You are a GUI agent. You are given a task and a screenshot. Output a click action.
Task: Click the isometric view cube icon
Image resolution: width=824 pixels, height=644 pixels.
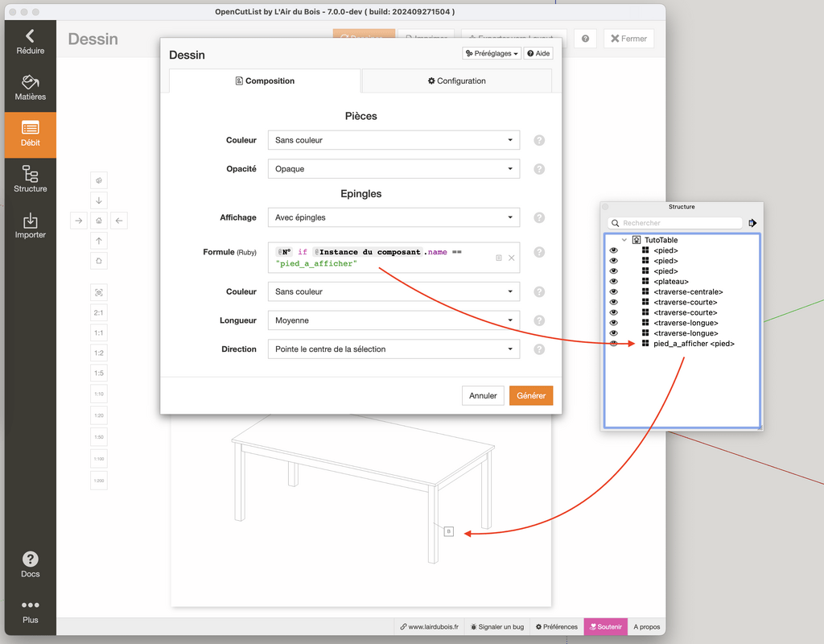pos(99,180)
